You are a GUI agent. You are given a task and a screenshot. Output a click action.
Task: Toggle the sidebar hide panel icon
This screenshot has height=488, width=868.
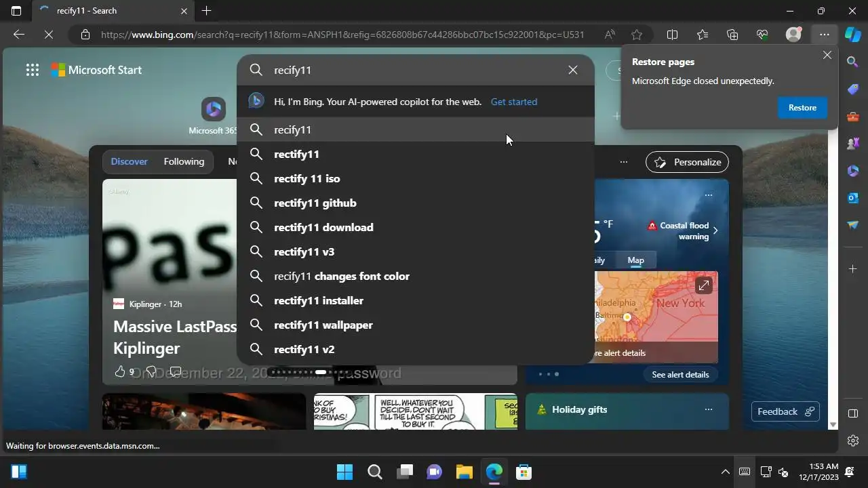[853, 413]
